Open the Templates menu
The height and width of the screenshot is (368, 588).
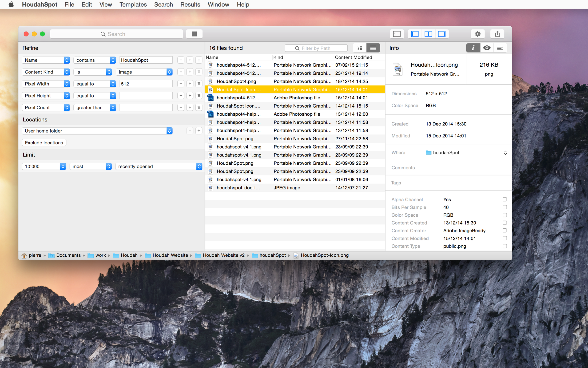pos(133,4)
